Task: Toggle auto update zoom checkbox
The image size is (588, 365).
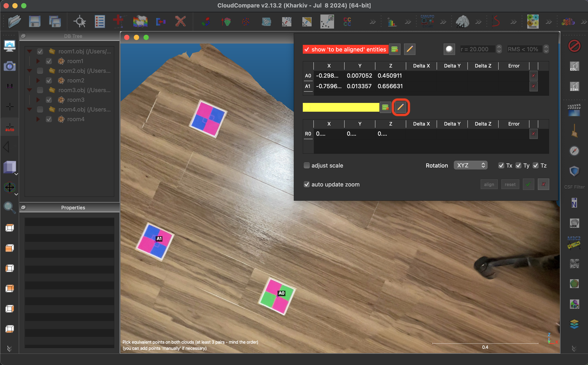Action: tap(307, 184)
